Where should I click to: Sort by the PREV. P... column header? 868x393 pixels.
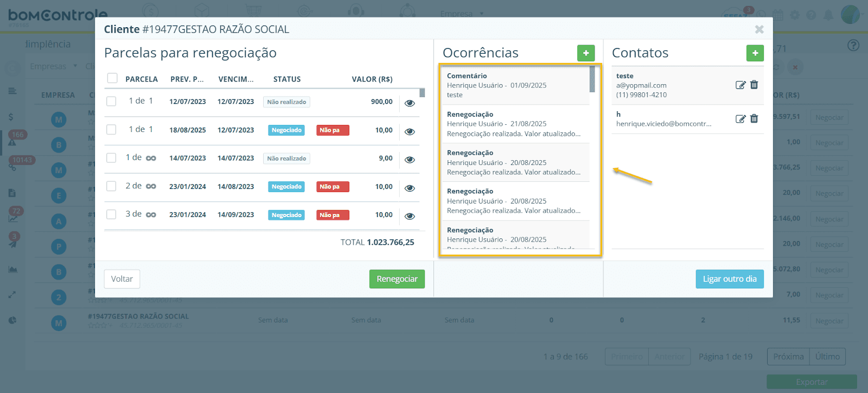(187, 79)
